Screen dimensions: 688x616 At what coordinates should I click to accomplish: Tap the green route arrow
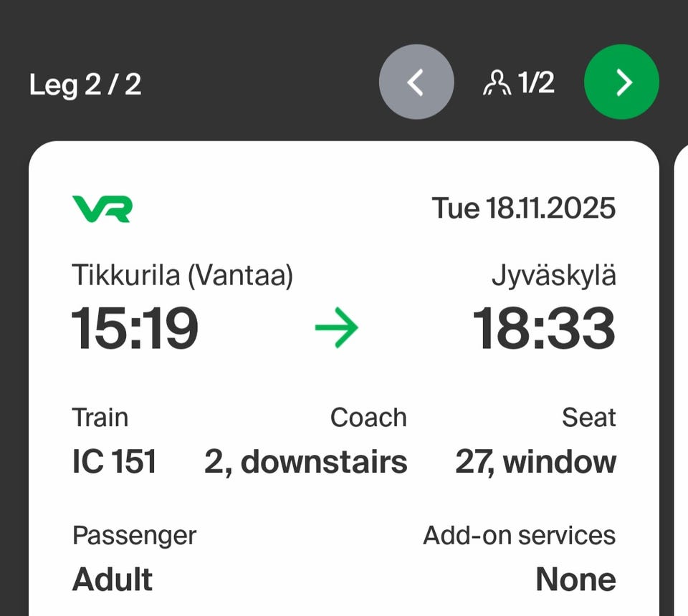336,329
